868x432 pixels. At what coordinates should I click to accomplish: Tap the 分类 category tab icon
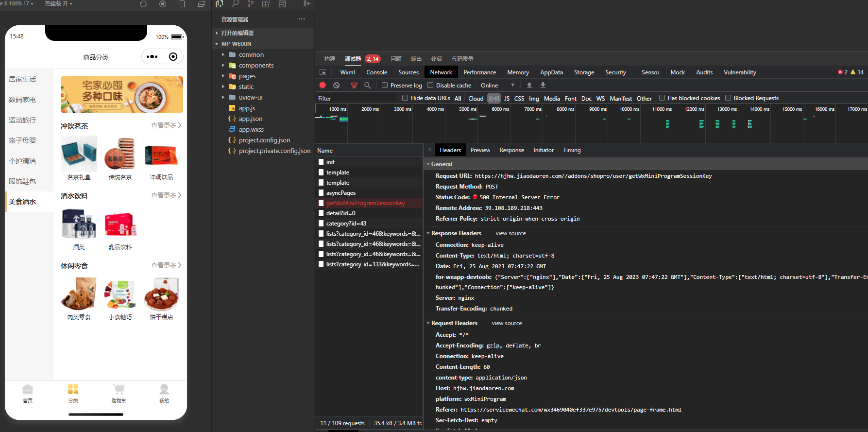pyautogui.click(x=73, y=389)
